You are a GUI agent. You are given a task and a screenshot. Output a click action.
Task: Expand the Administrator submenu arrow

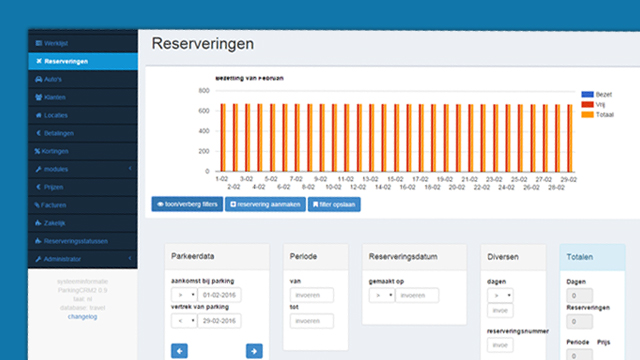pos(130,258)
